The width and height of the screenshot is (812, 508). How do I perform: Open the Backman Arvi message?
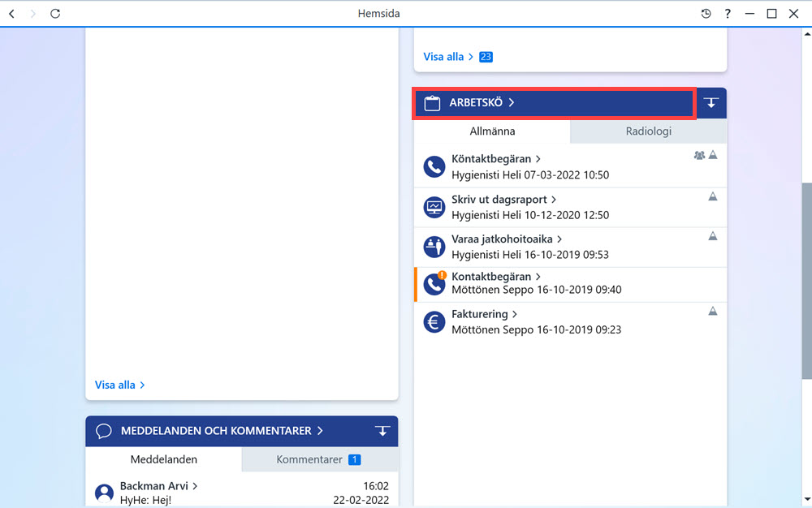point(158,486)
